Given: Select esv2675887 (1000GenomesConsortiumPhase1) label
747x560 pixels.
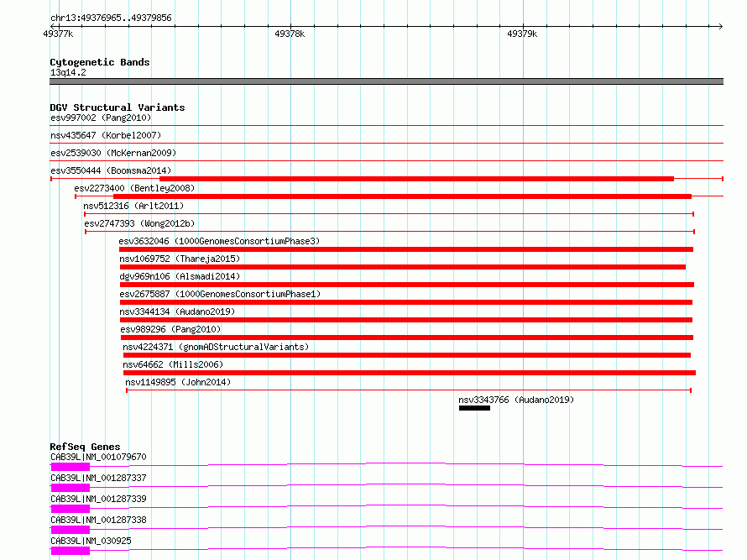Looking at the screenshot, I should pos(220,294).
